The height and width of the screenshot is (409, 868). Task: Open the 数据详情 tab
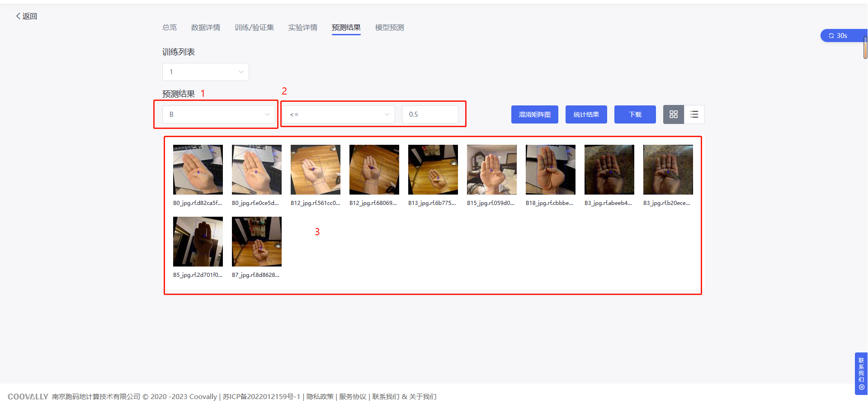tap(206, 28)
